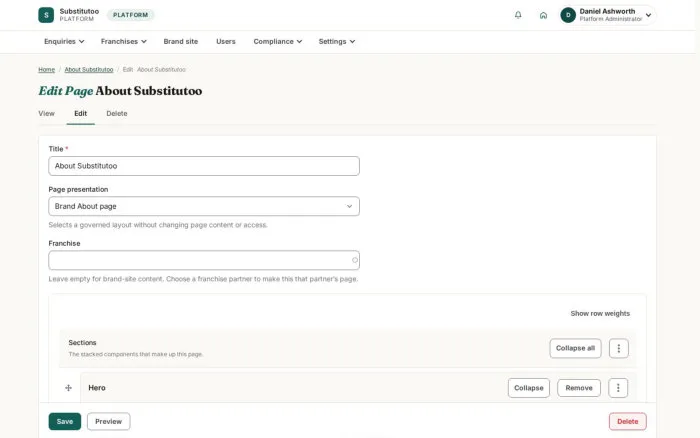Save the page
This screenshot has width=700, height=438.
[65, 421]
